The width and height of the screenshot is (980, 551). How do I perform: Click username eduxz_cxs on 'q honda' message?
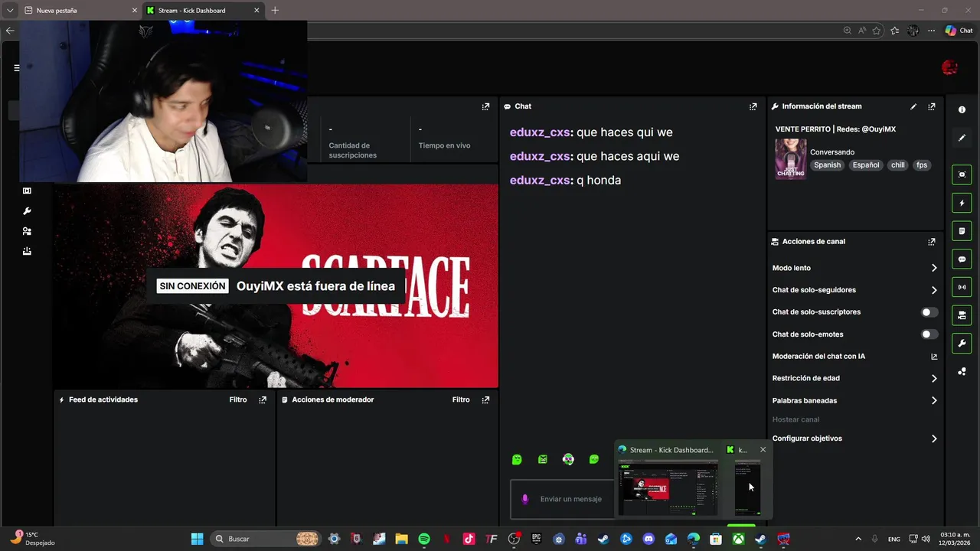[540, 181]
